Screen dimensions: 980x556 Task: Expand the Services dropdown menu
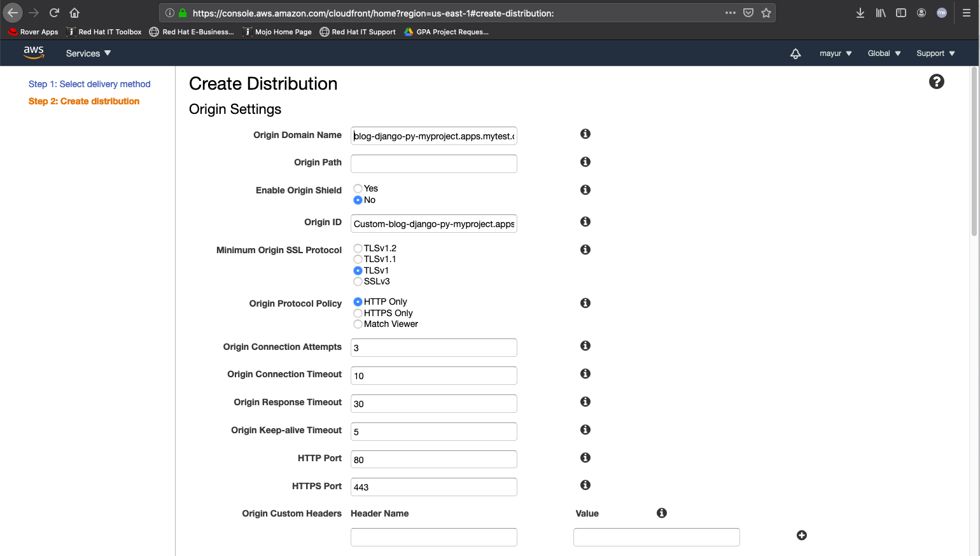[x=88, y=53]
